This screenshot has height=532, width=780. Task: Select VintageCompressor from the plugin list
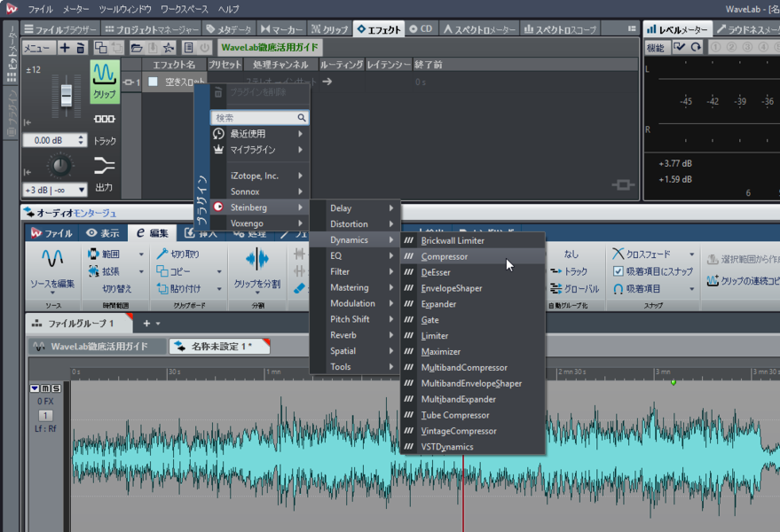471,431
